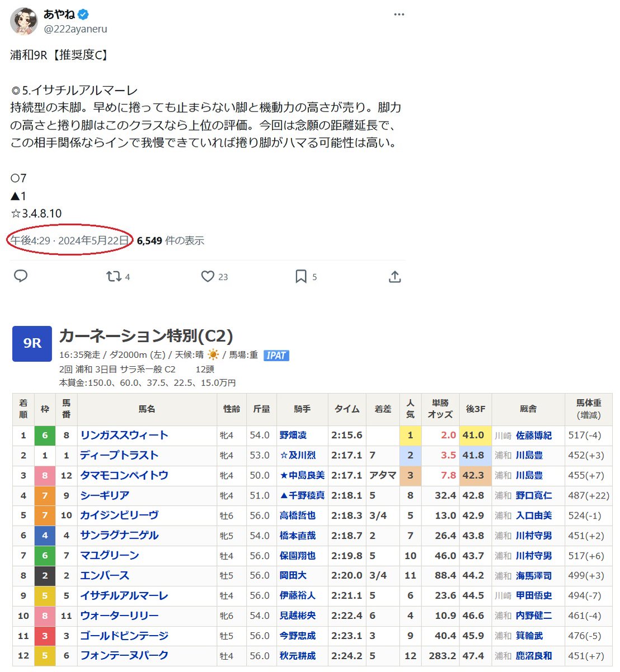Click the カーネーション特別(C2) race title
620x672 pixels.
pos(145,335)
